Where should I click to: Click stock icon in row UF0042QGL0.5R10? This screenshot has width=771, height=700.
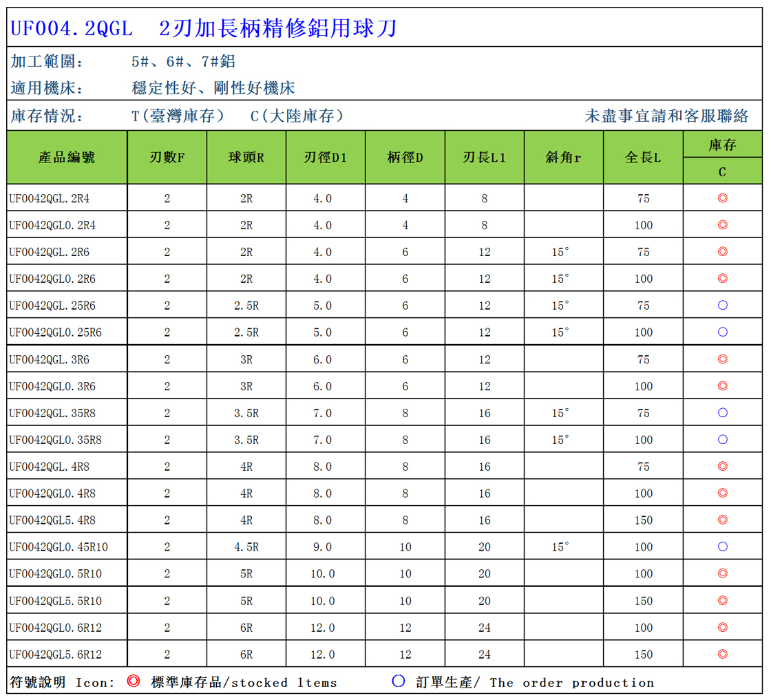[722, 573]
